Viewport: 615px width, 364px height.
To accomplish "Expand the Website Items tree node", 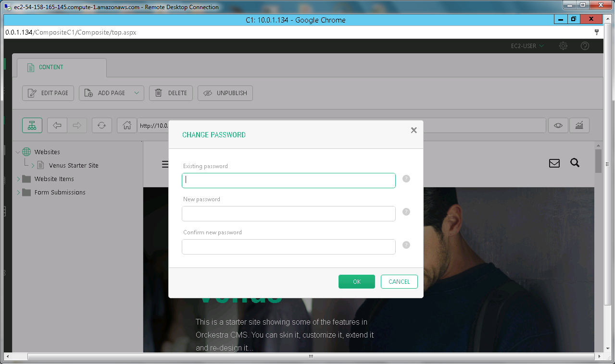I will [x=19, y=179].
